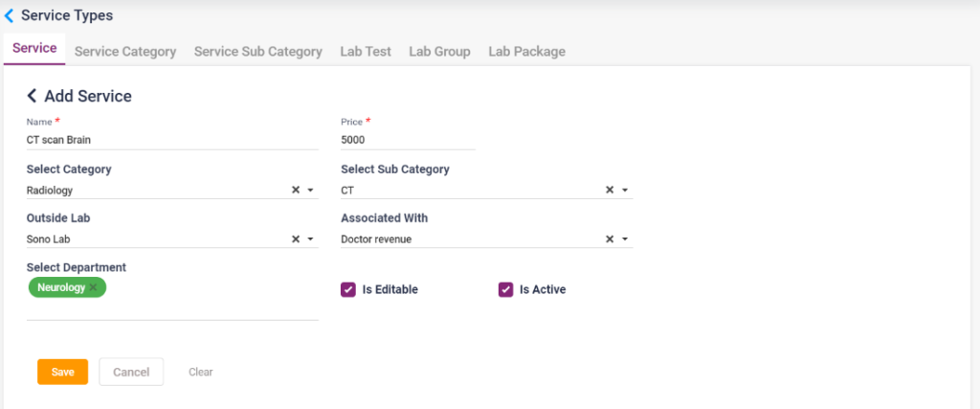The width and height of the screenshot is (980, 409).
Task: Click the Clear link
Action: pos(200,372)
